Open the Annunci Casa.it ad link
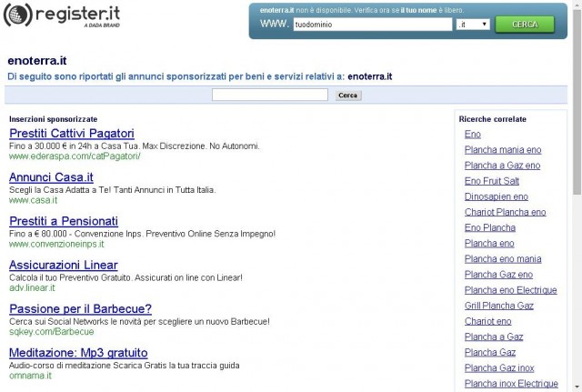Screen dimensions: 582x392 (51, 177)
